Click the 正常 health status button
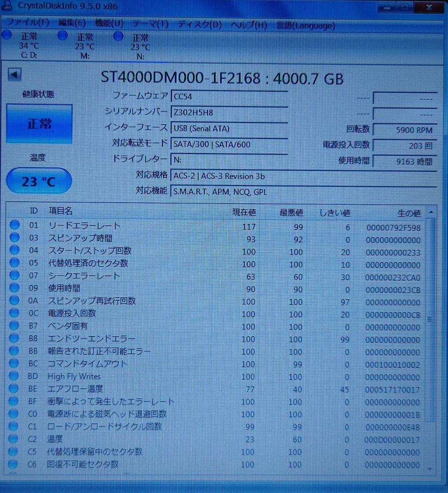Image resolution: width=448 pixels, height=493 pixels. tap(39, 124)
